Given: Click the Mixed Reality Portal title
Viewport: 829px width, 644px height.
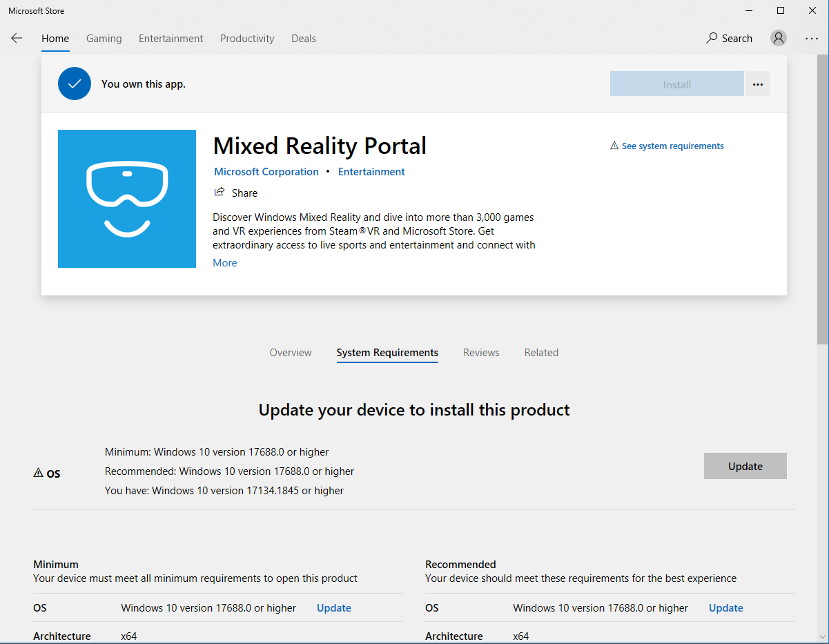Looking at the screenshot, I should coord(320,146).
